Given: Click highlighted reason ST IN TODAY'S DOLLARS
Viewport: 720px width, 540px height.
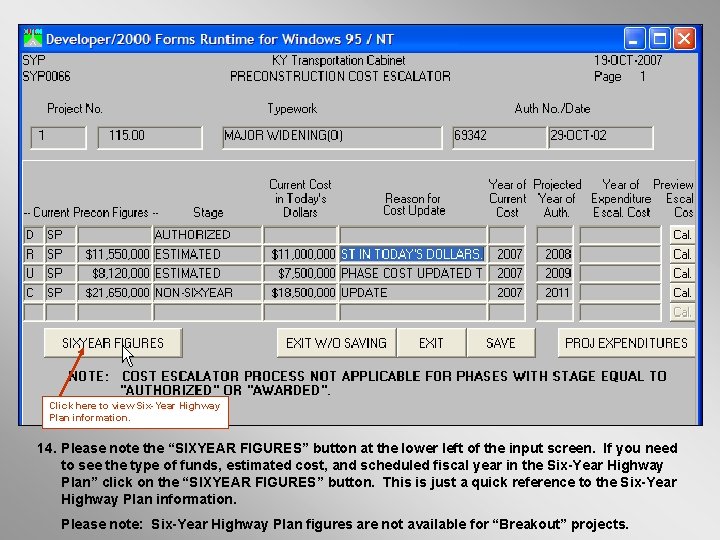Looking at the screenshot, I should click(412, 254).
